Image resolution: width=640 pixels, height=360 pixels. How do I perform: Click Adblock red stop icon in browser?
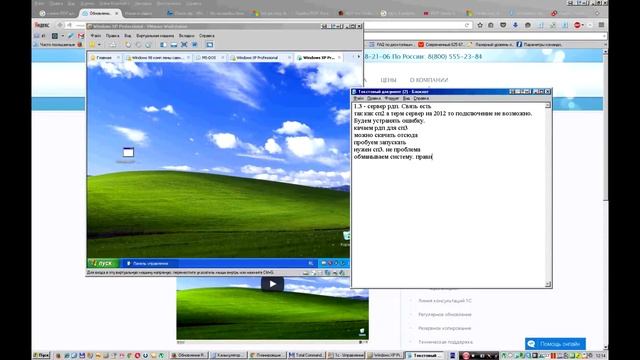[577, 25]
